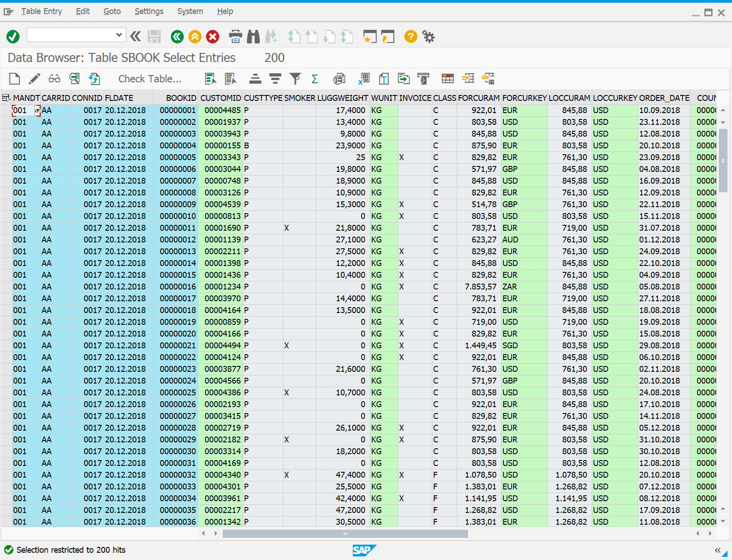Click the FORCURAM column header
This screenshot has height=560, width=732.
(478, 98)
